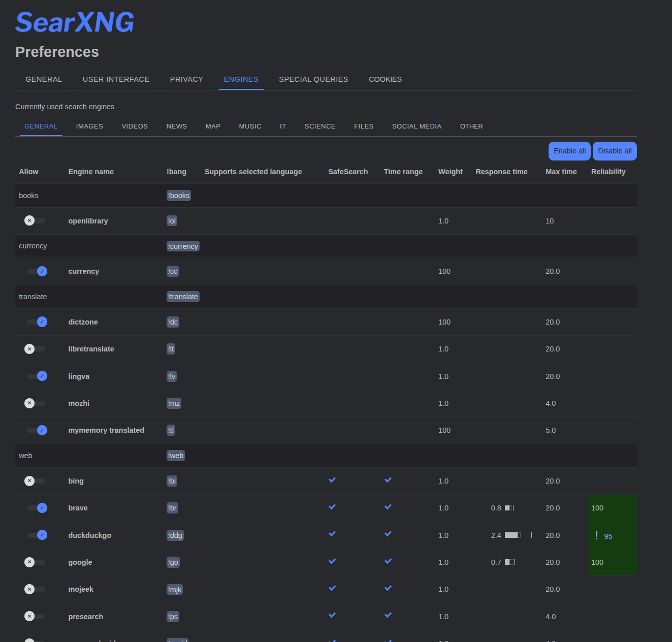This screenshot has height=642, width=672.
Task: Enable the bing engine toggle
Action: tap(35, 480)
